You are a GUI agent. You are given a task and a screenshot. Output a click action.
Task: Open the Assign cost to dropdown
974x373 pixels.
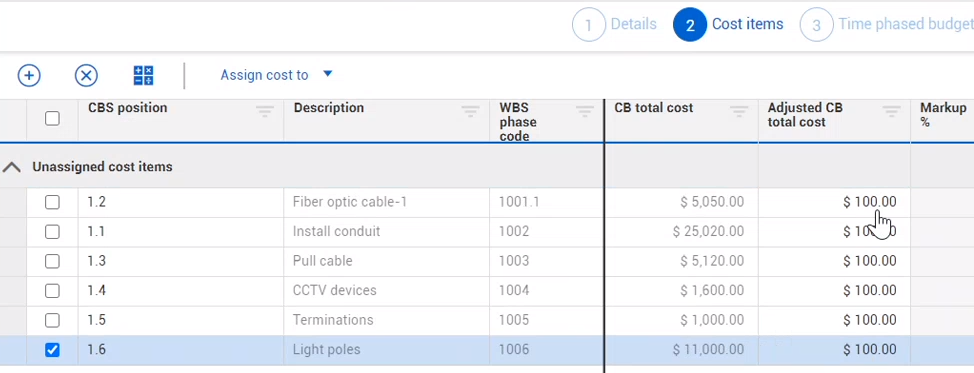pyautogui.click(x=276, y=75)
